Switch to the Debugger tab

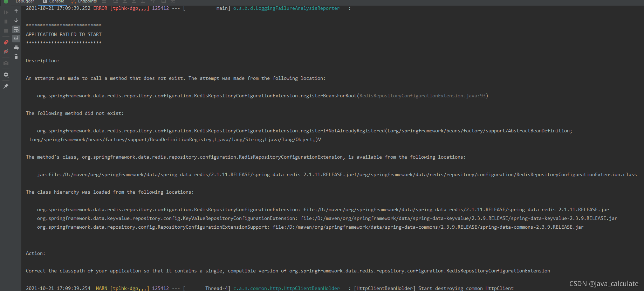[25, 1]
